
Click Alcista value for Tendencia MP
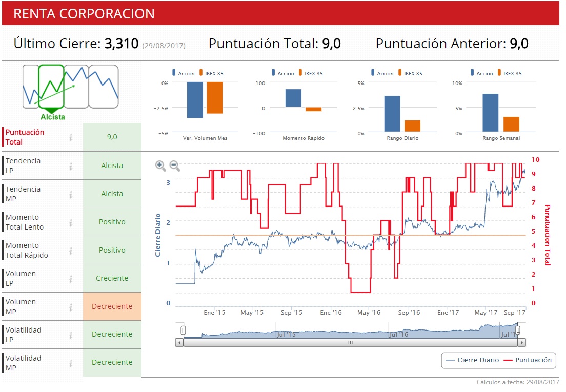(112, 194)
